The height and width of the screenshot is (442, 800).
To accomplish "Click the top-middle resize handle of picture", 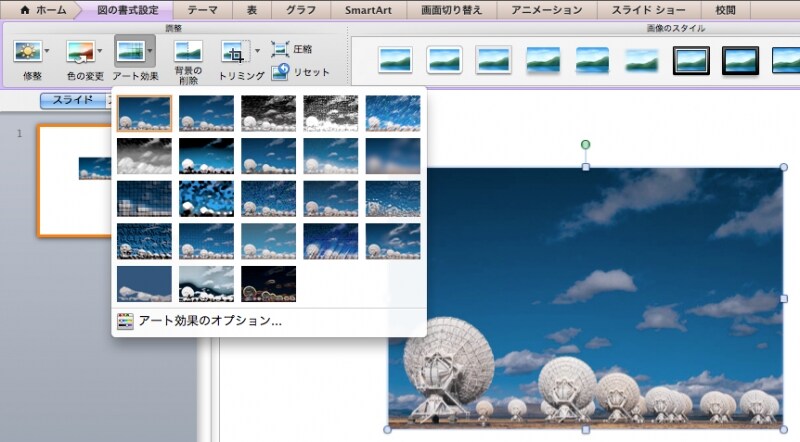I will (x=586, y=167).
